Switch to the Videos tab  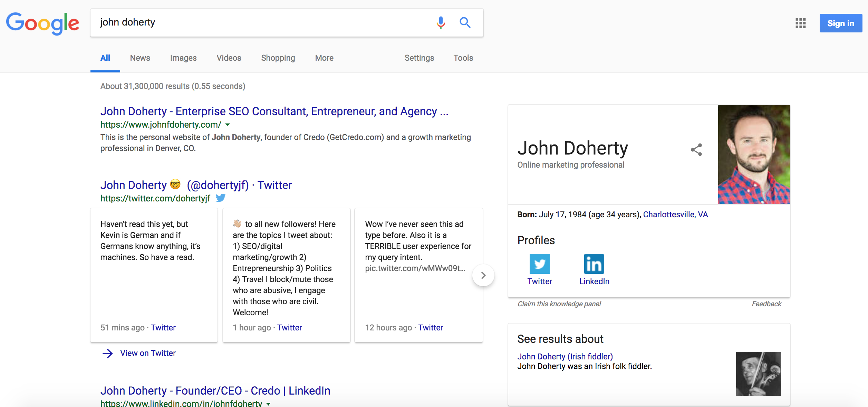point(229,58)
